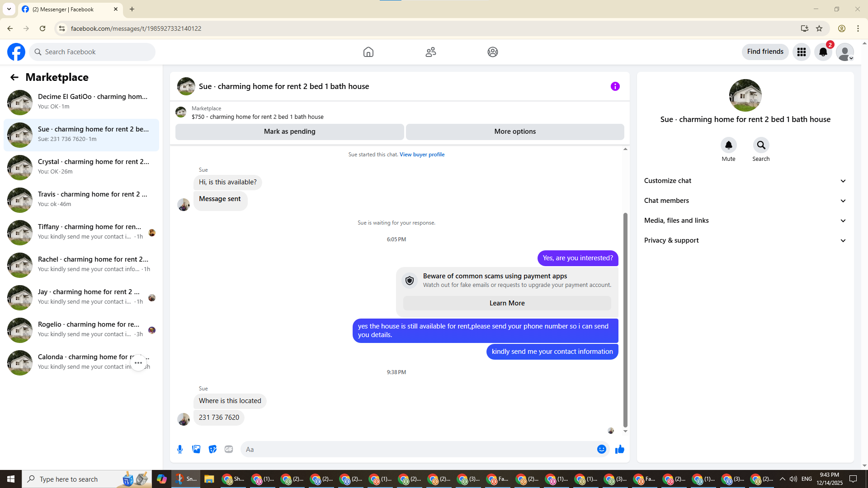Open conversation information purple icon
The image size is (868, 488).
coord(615,86)
